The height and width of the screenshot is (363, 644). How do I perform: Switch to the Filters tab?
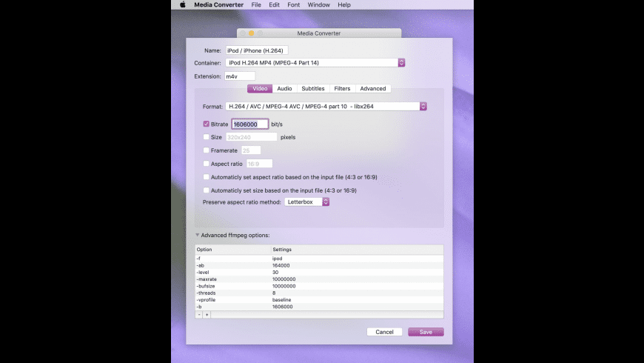coord(342,88)
